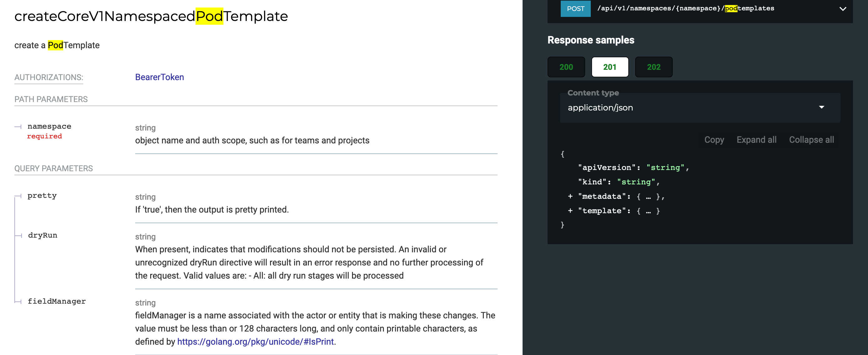868x355 pixels.
Task: Click the createCoreV1NamespacedPodTemplate heading
Action: tap(151, 16)
